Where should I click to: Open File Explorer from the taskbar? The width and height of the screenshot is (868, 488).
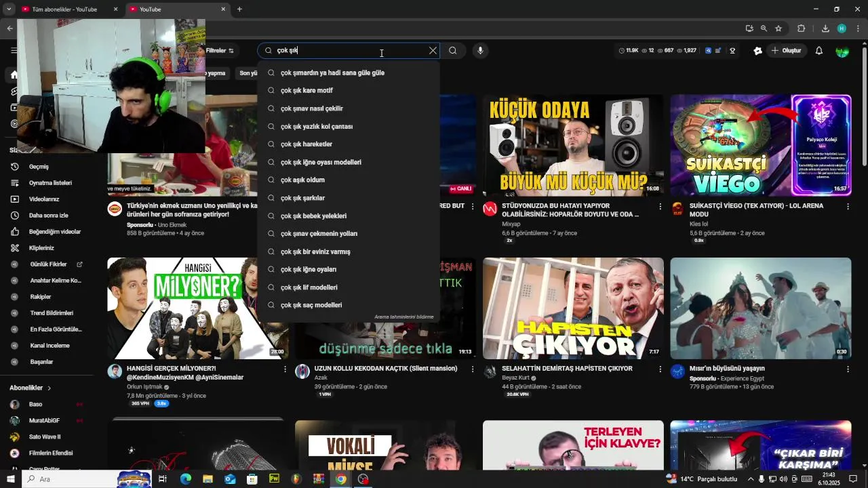tap(208, 479)
